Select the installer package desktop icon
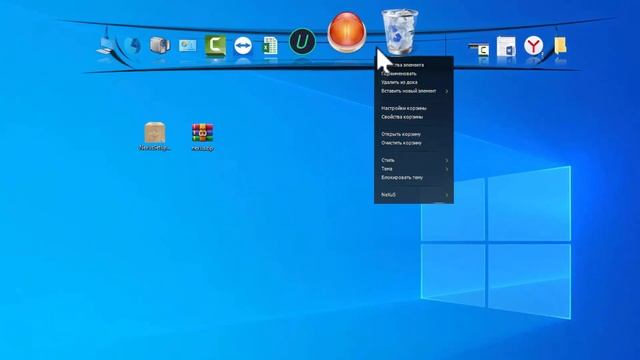The width and height of the screenshot is (640, 360). [155, 137]
